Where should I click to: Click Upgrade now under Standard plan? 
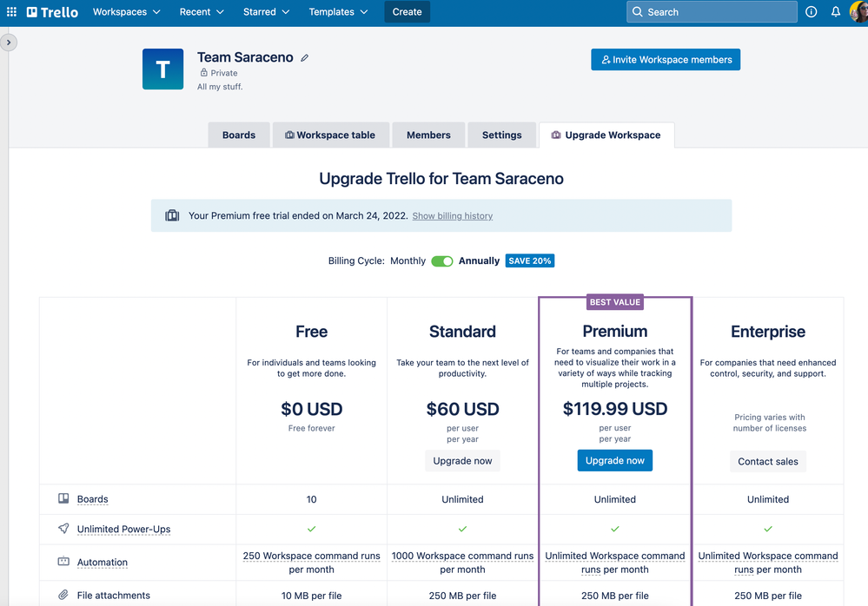[462, 461]
